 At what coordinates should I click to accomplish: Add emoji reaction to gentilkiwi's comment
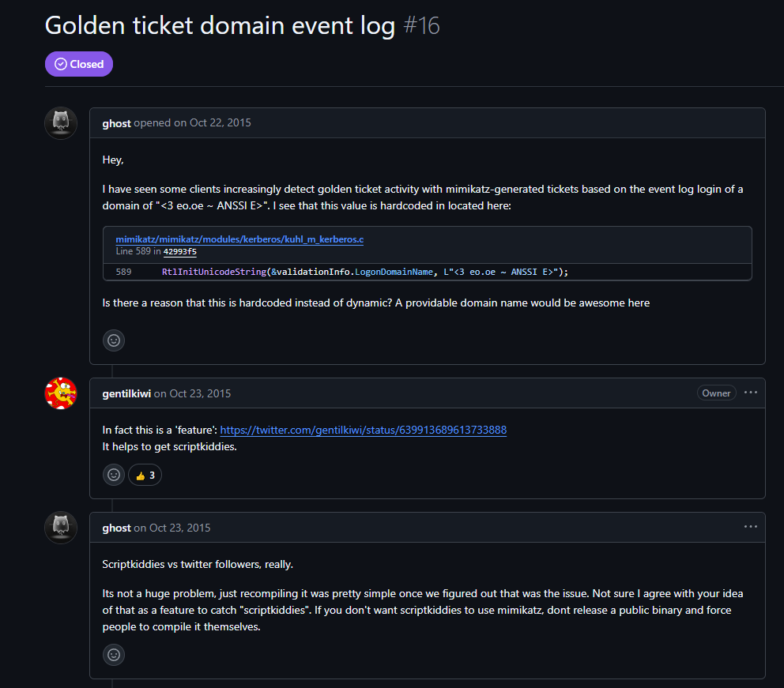(x=114, y=475)
